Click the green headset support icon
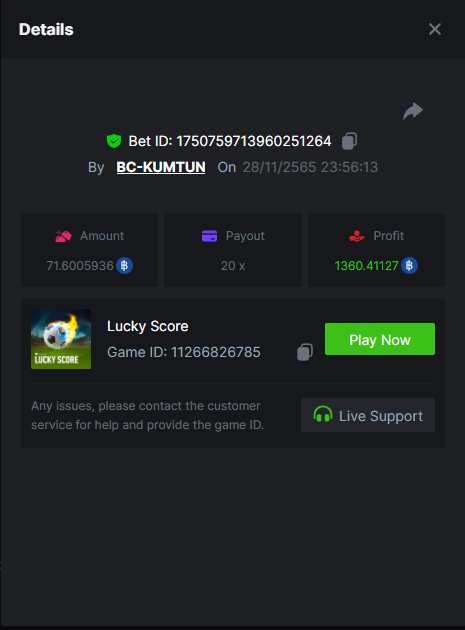This screenshot has height=630, width=465. (323, 414)
